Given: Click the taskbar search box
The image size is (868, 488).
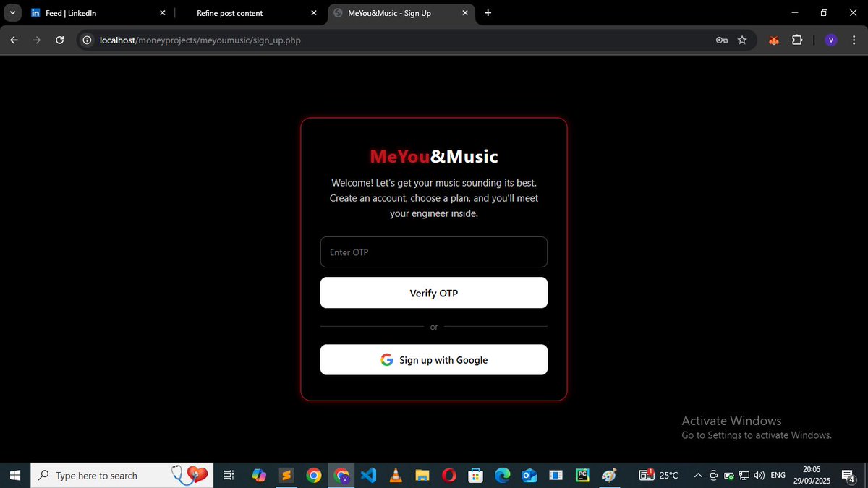Looking at the screenshot, I should click(122, 475).
